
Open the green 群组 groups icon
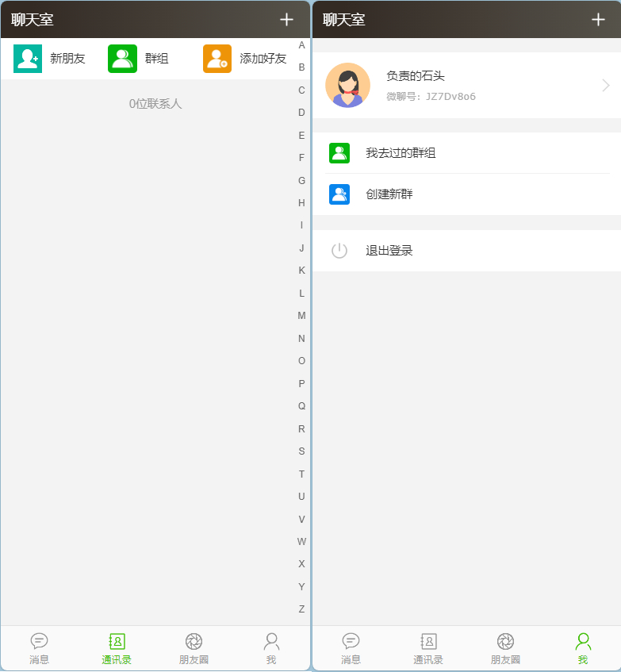pos(122,59)
